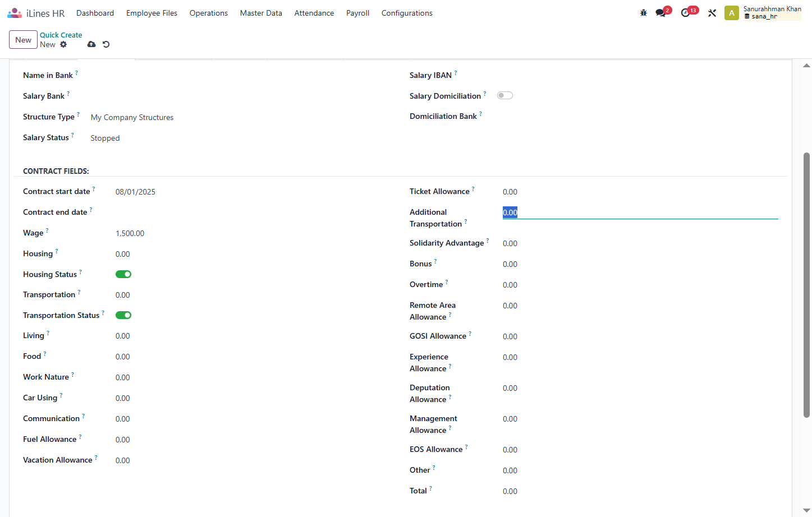
Task: Click the vertical scrollbar thumb
Action: (x=807, y=285)
